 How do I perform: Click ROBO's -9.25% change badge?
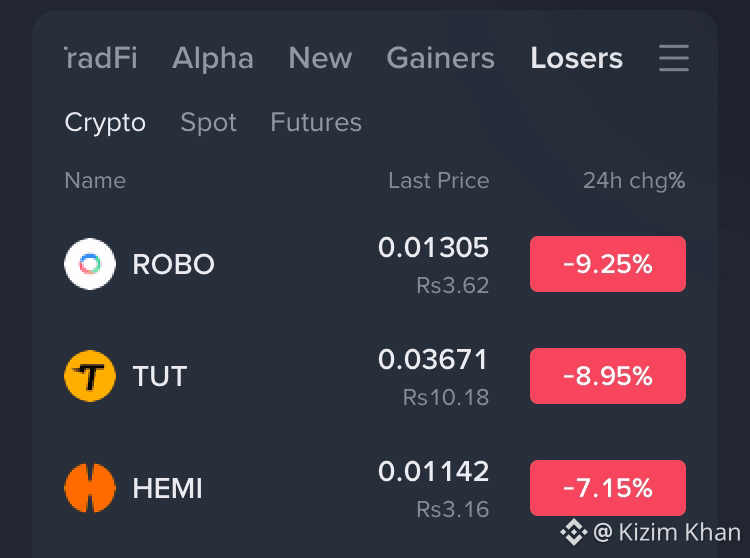tap(607, 264)
